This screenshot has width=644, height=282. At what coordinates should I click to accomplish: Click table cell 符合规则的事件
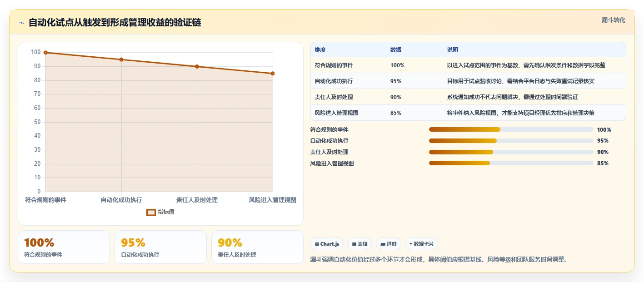334,65
